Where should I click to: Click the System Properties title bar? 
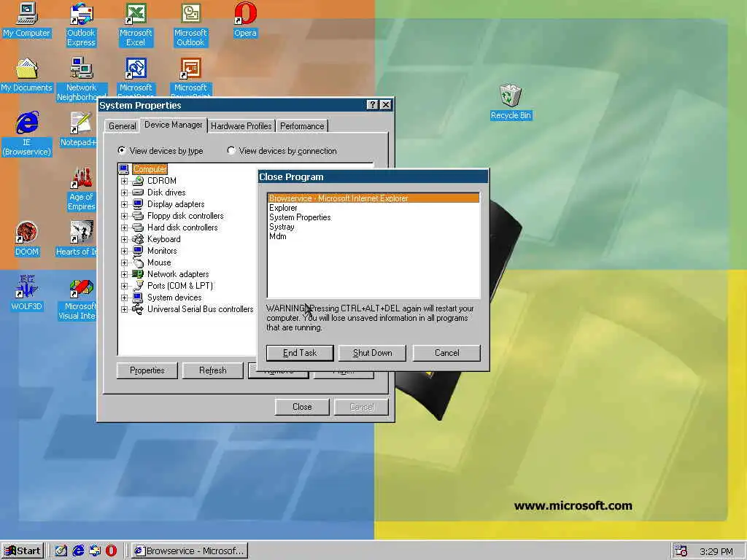coord(231,105)
